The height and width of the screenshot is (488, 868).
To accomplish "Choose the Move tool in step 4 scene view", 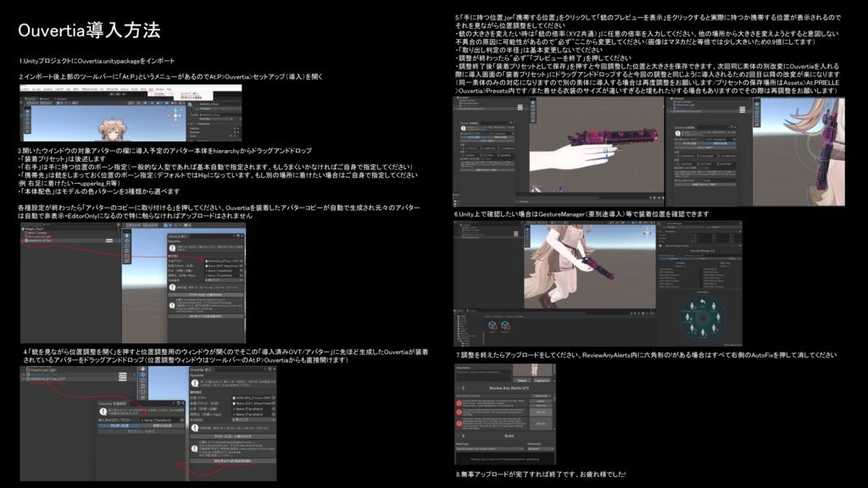I will (142, 374).
